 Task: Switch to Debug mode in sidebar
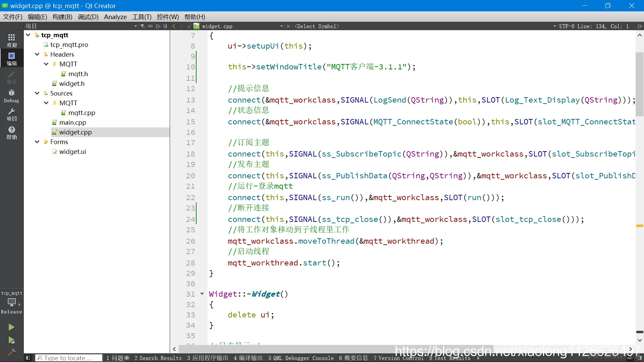(x=11, y=96)
